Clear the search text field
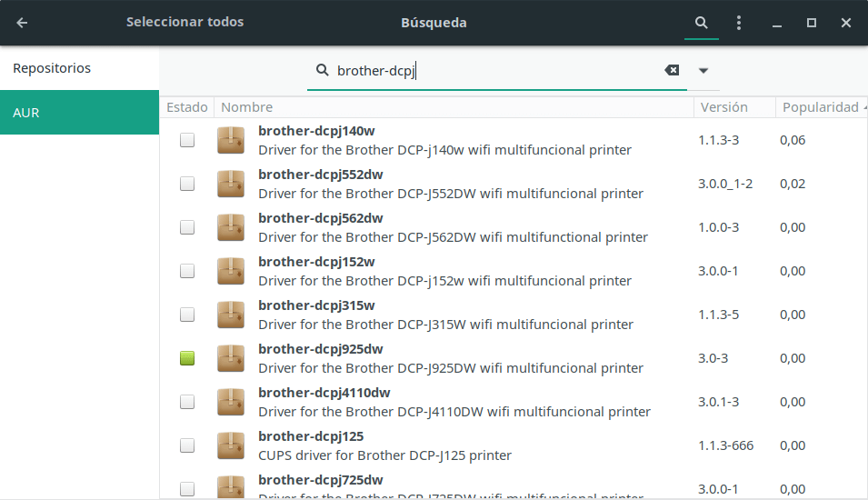Screen dimensions: 868x500 coord(672,70)
